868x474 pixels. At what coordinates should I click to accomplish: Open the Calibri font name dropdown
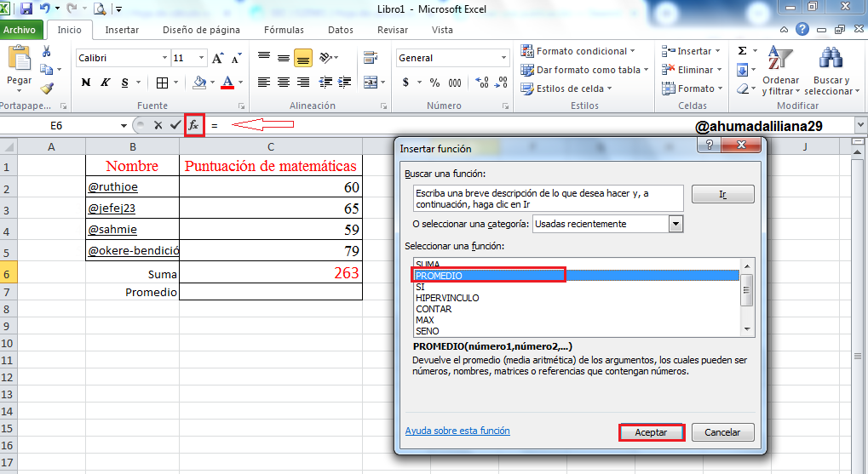164,58
